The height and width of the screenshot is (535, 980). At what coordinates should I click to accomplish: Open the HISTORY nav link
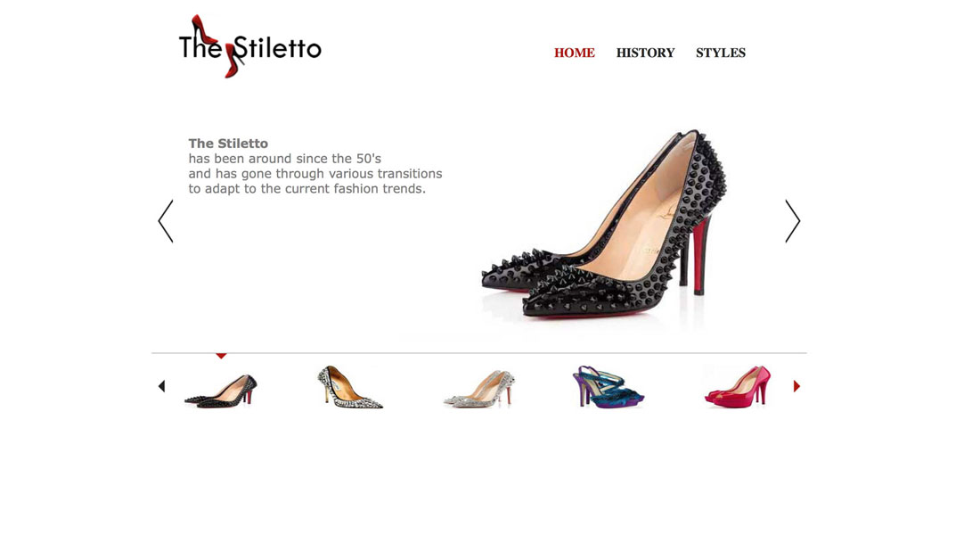pos(645,53)
